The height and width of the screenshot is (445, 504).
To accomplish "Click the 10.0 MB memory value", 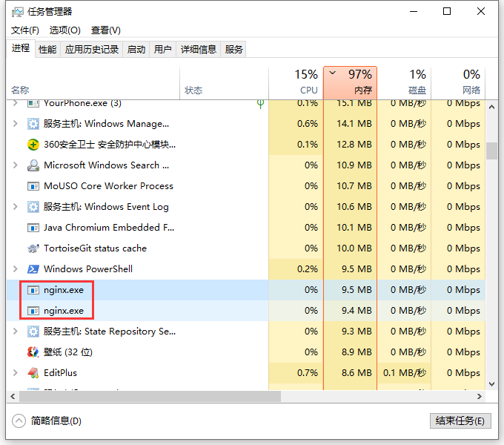I will click(x=354, y=248).
